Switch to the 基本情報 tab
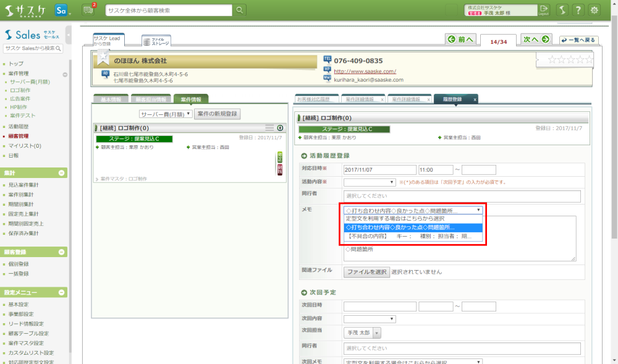Viewport: 618px width, 364px height. coord(111,99)
